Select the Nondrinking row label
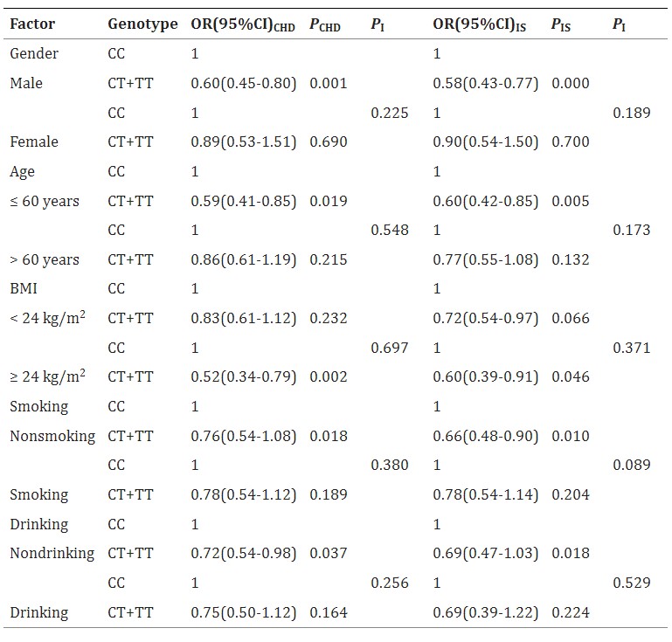 click(53, 553)
